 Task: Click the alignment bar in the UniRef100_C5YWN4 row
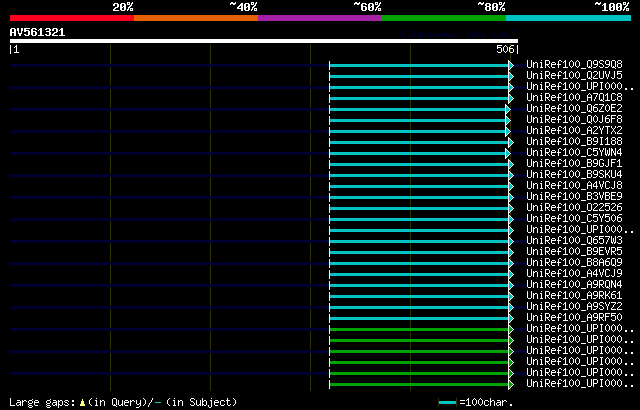point(418,153)
